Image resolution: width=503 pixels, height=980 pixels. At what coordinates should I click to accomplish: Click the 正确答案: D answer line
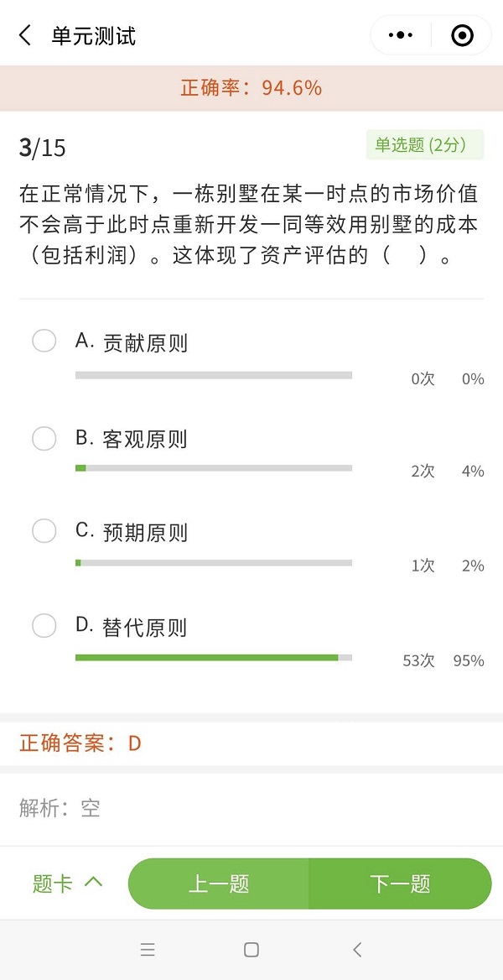tap(80, 743)
